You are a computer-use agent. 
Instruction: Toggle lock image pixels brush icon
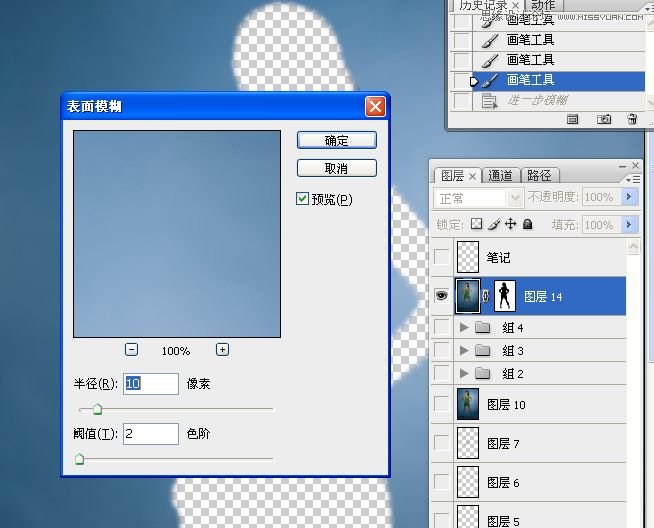coord(494,224)
